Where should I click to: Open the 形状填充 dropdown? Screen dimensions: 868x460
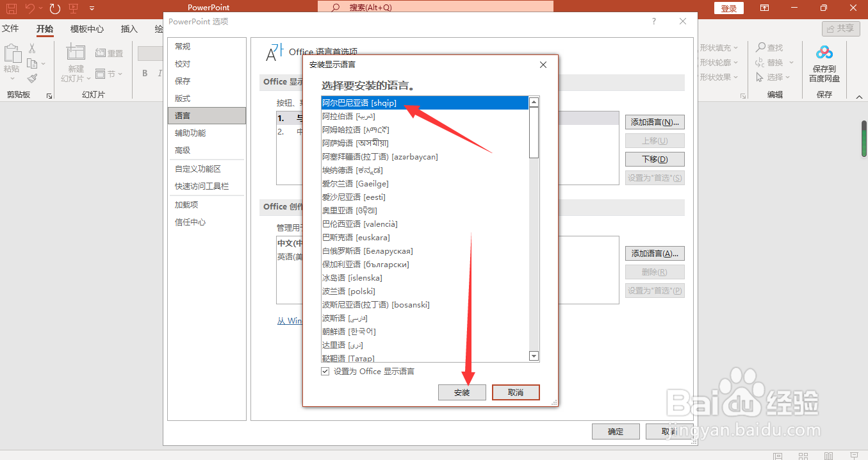[x=719, y=47]
